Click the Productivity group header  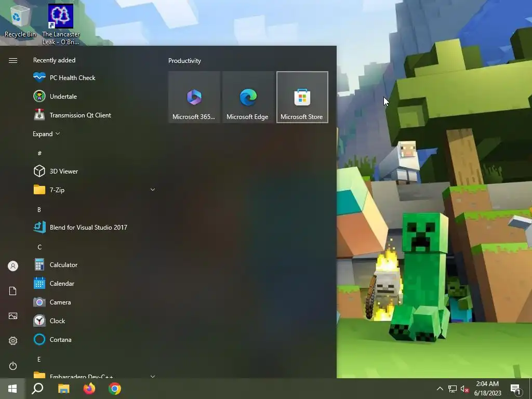coord(184,61)
